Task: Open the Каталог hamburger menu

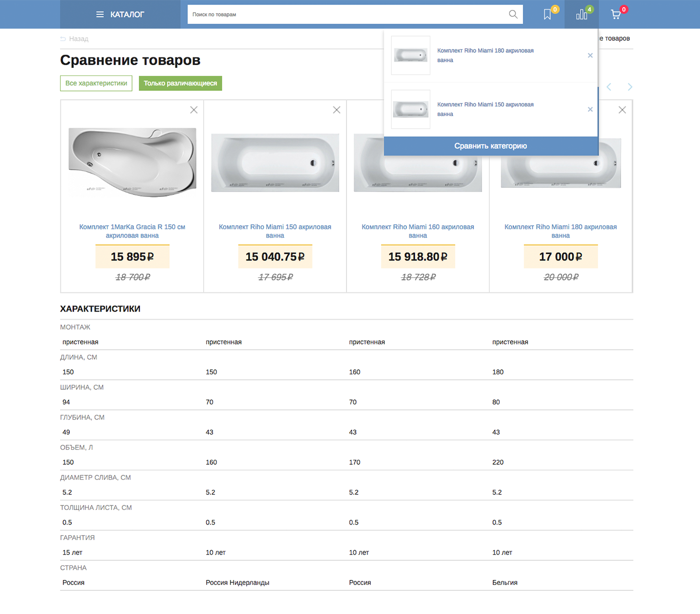Action: 120,15
